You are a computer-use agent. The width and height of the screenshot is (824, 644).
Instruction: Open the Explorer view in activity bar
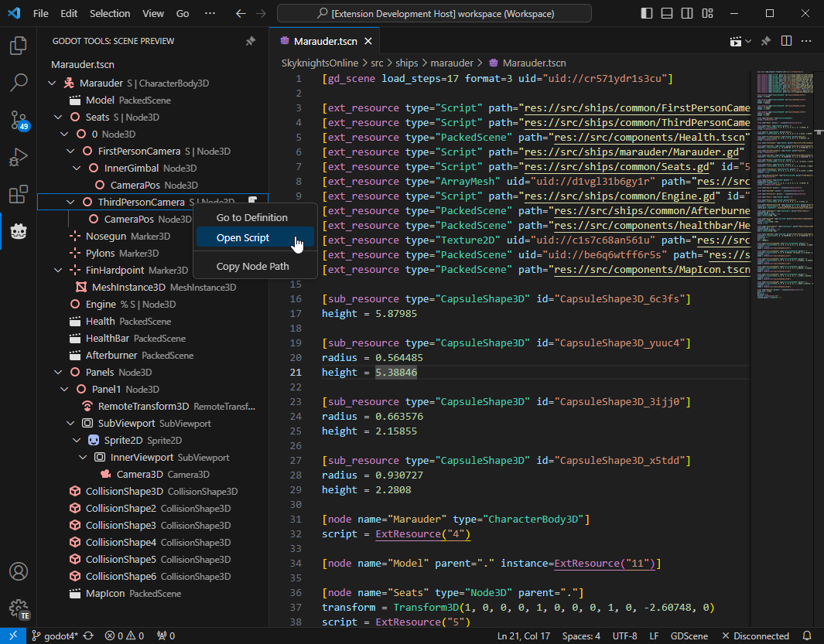19,46
